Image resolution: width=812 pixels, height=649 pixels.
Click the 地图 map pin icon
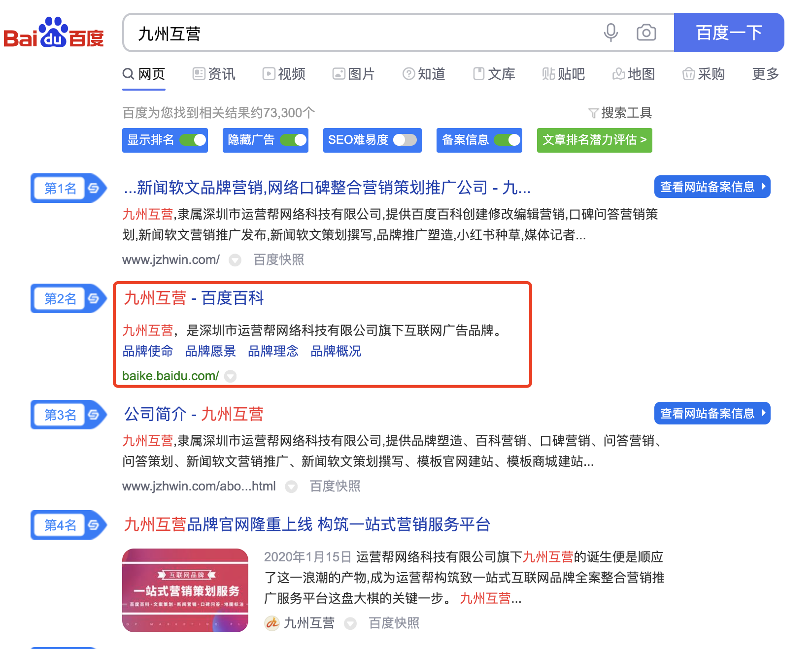[x=618, y=74]
